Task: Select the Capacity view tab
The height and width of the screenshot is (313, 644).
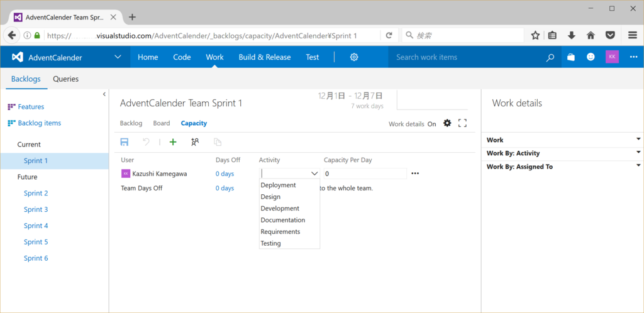Action: coord(194,123)
